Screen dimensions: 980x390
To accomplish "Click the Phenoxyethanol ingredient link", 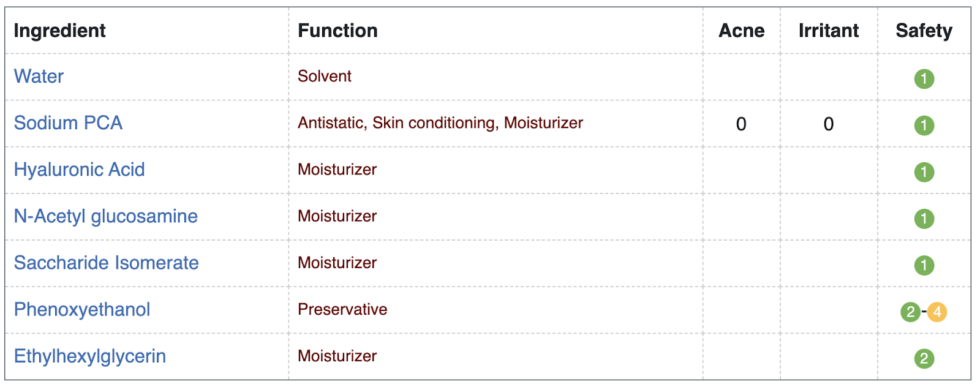I will pyautogui.click(x=81, y=309).
